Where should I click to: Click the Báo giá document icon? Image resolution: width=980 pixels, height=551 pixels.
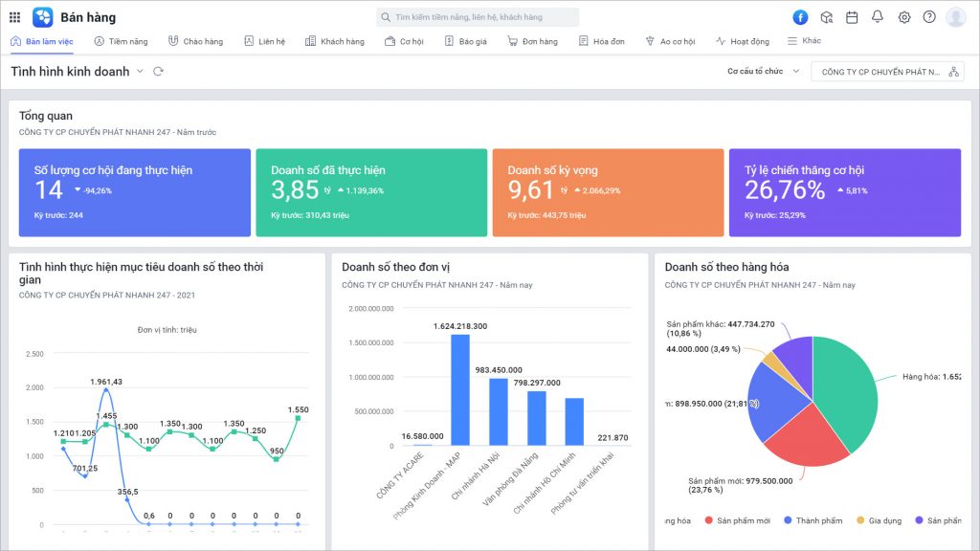(449, 41)
